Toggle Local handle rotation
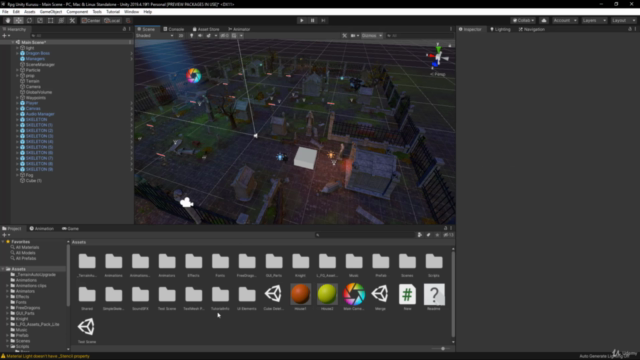Image resolution: width=640 pixels, height=360 pixels. point(112,20)
